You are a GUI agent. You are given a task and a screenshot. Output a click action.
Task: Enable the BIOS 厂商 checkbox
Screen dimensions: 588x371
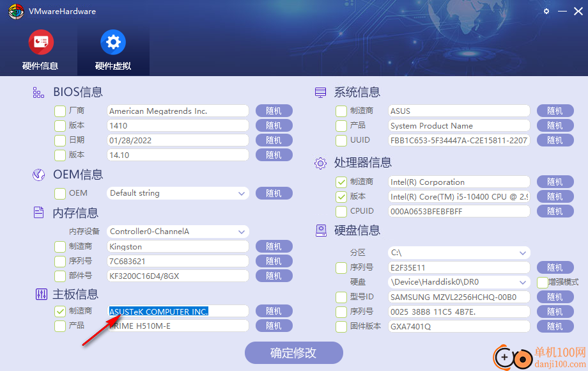pos(60,111)
